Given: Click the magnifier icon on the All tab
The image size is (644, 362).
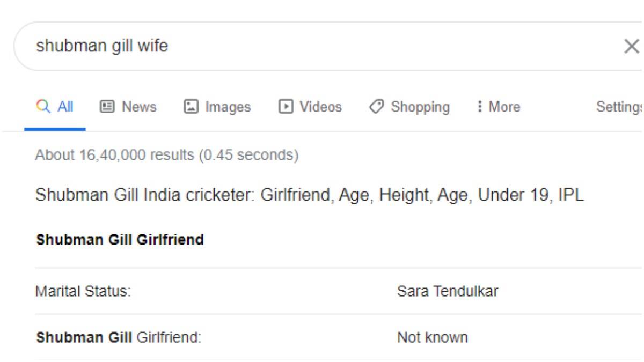Looking at the screenshot, I should 43,107.
